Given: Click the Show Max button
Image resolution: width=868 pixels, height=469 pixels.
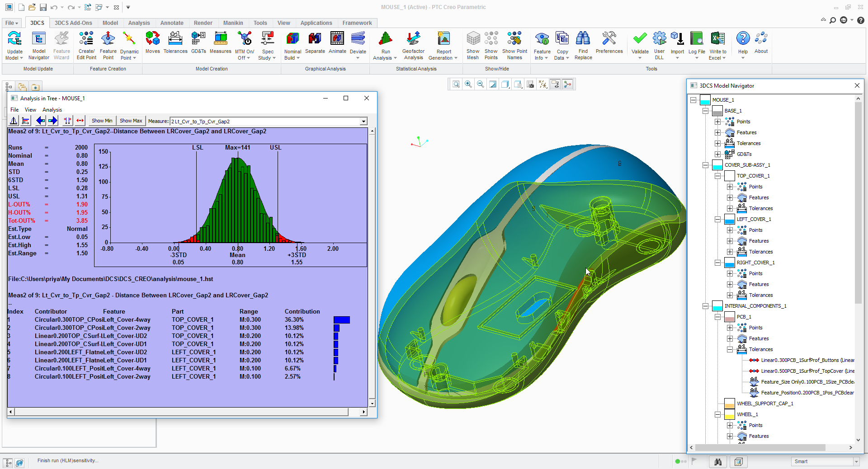Looking at the screenshot, I should pos(131,121).
